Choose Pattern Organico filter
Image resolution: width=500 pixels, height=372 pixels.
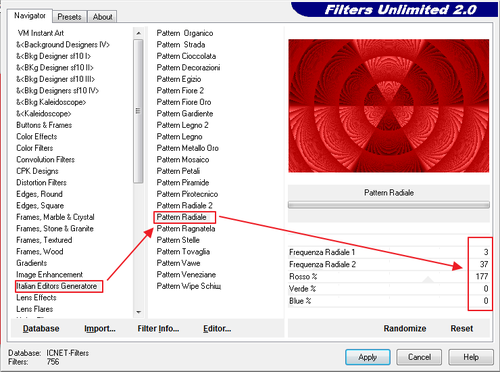[185, 33]
